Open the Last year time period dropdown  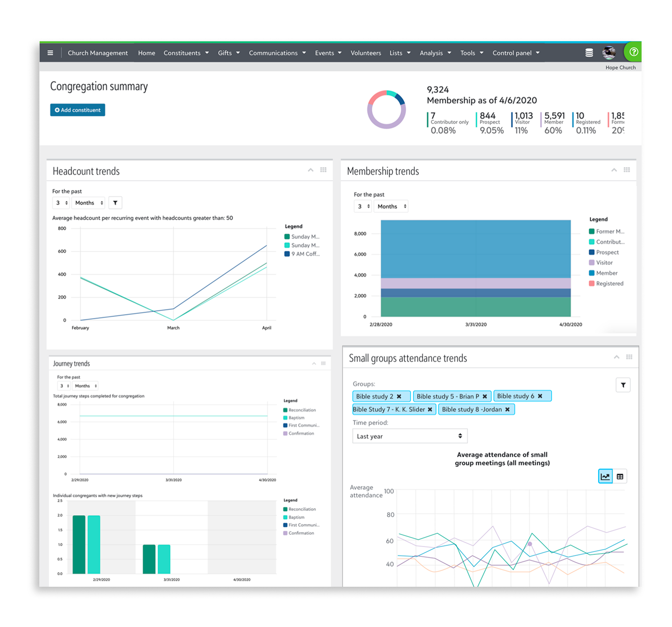409,436
